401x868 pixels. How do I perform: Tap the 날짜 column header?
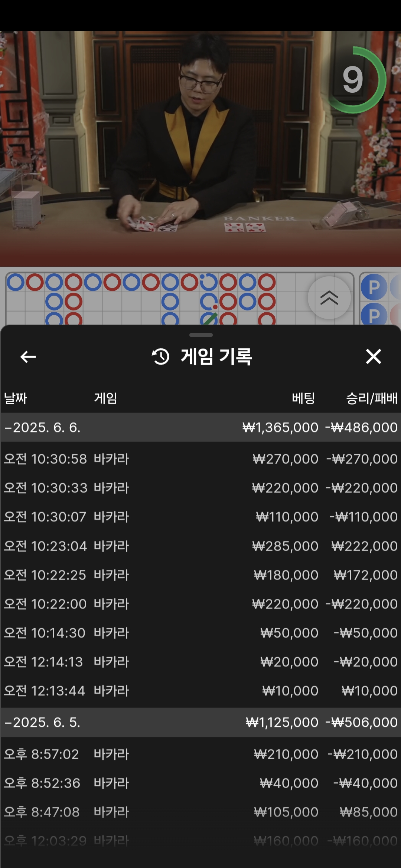(16, 398)
